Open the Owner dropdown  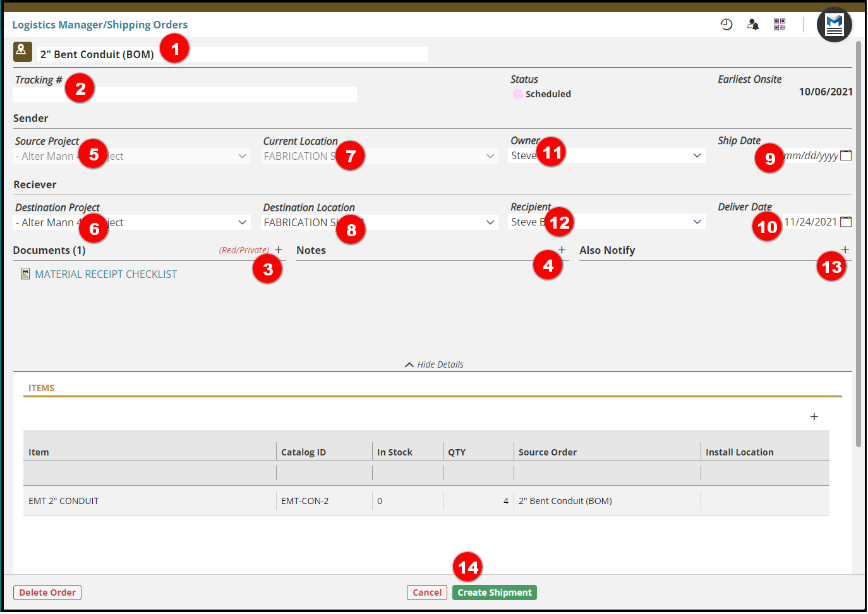697,155
